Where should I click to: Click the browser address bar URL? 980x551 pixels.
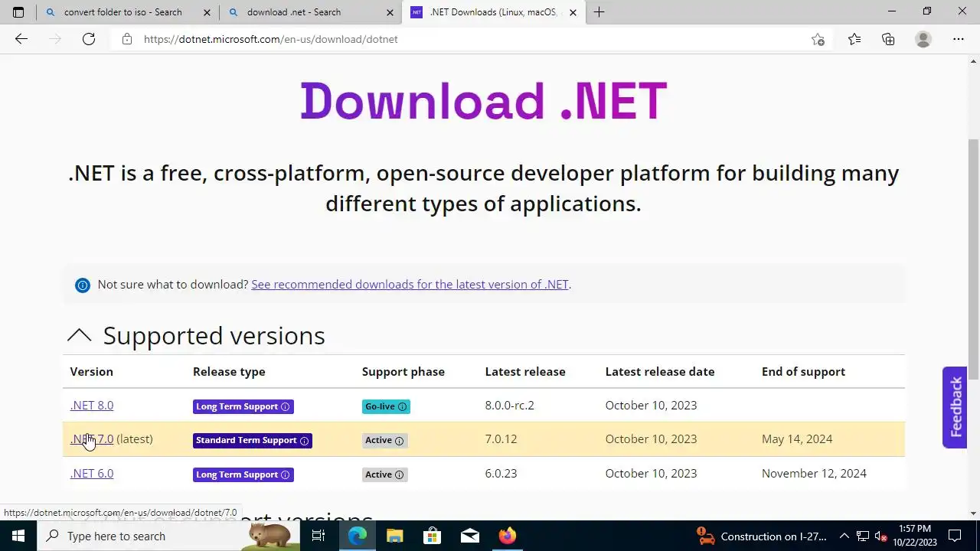(270, 39)
